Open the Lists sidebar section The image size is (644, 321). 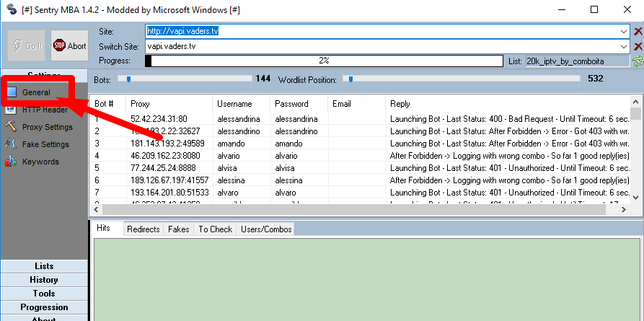(44, 266)
